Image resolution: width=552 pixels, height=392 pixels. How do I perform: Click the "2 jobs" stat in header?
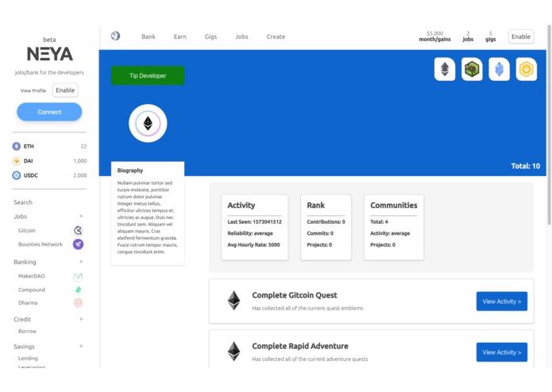pos(468,37)
